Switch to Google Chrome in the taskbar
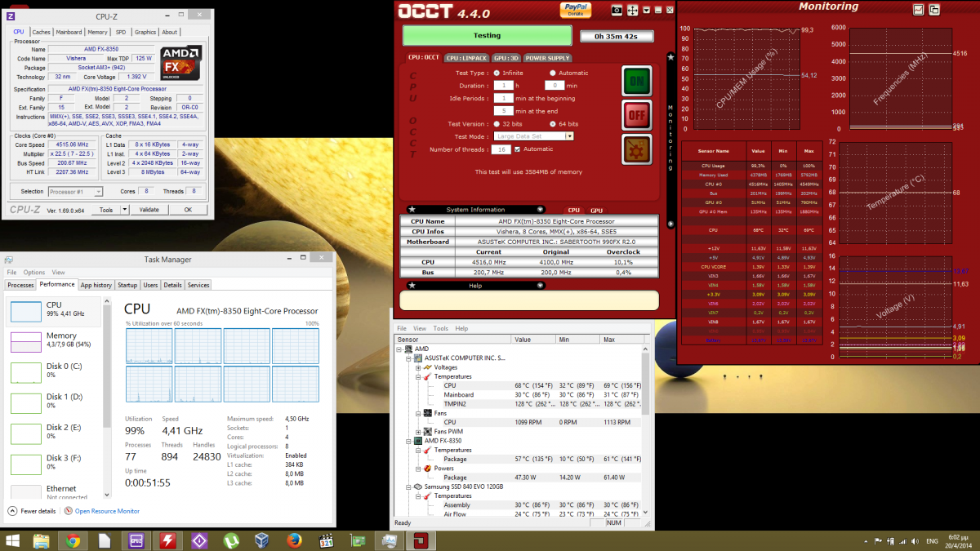 [73, 540]
